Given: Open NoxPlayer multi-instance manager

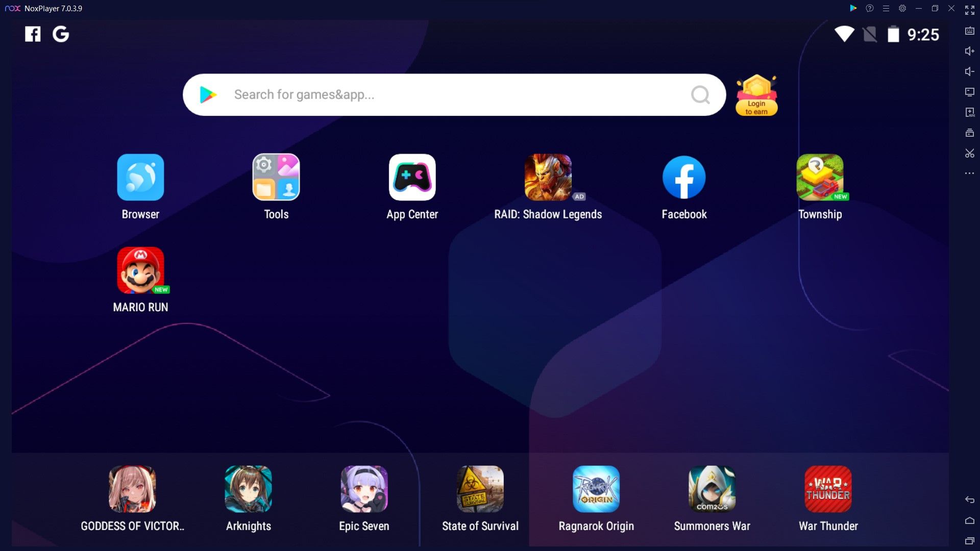Looking at the screenshot, I should (x=967, y=133).
